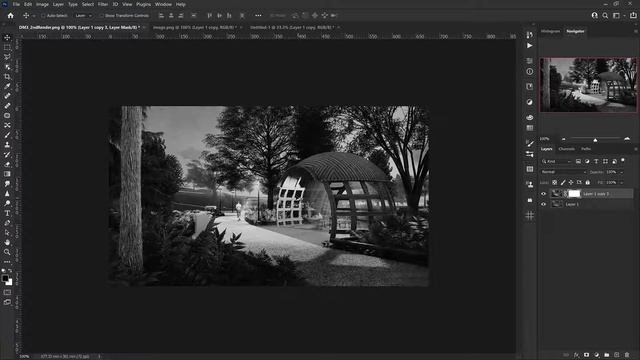Open the Navigator panel flyout menu
The height and width of the screenshot is (360, 640).
click(636, 31)
